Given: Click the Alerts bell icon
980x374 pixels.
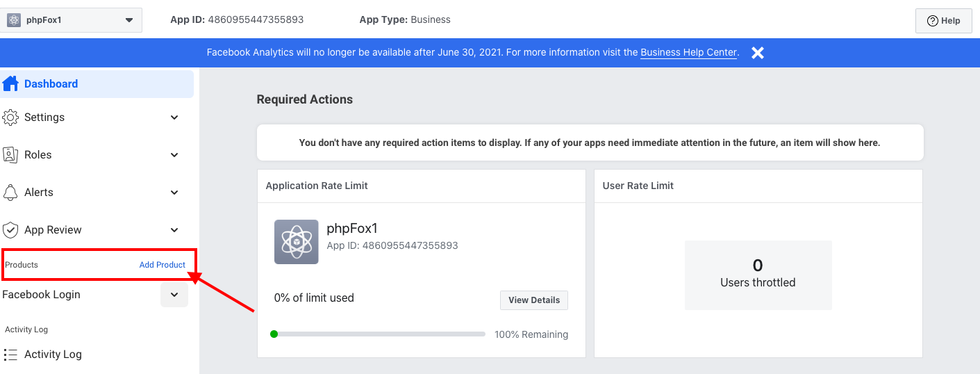Looking at the screenshot, I should (x=10, y=193).
